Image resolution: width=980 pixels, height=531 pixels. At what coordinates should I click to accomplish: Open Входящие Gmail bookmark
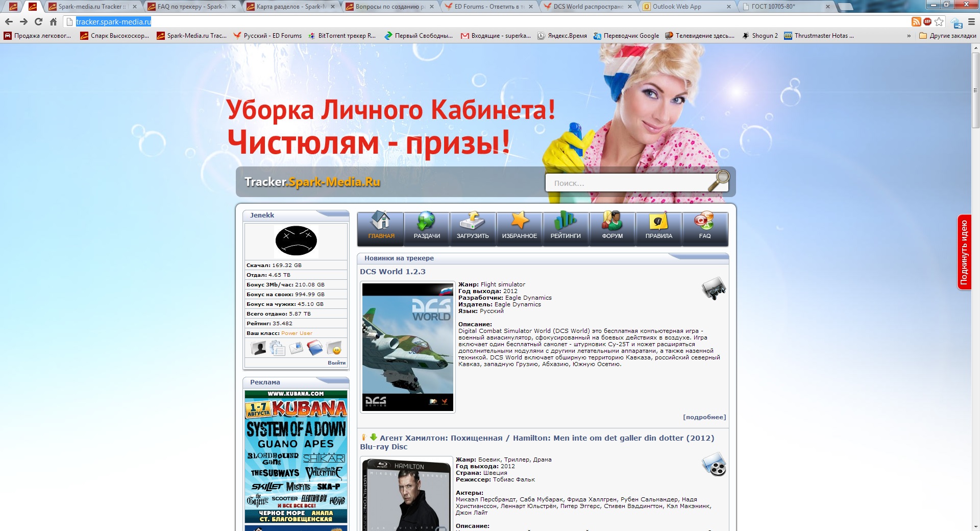click(x=496, y=36)
